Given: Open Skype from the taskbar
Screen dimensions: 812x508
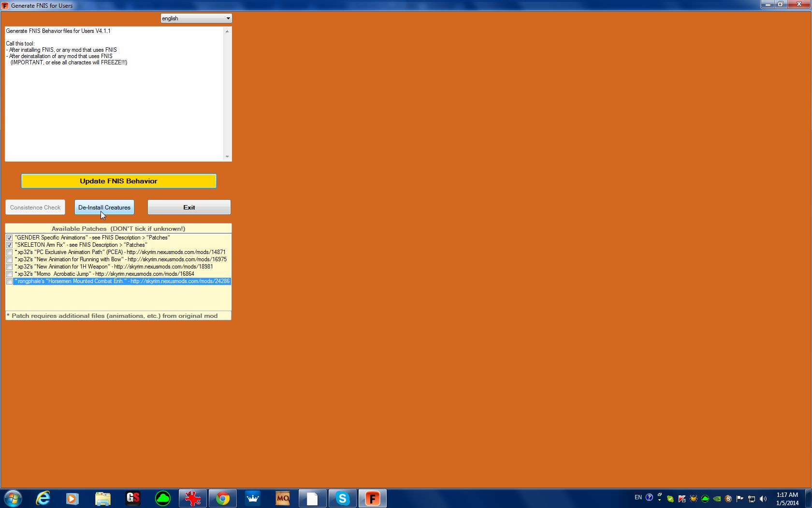Looking at the screenshot, I should (x=342, y=498).
